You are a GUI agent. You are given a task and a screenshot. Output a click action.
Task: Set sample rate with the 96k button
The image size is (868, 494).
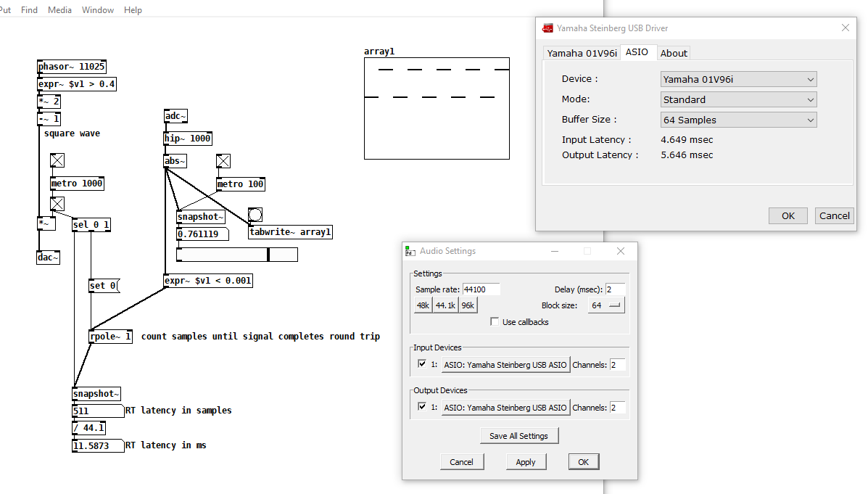[468, 305]
